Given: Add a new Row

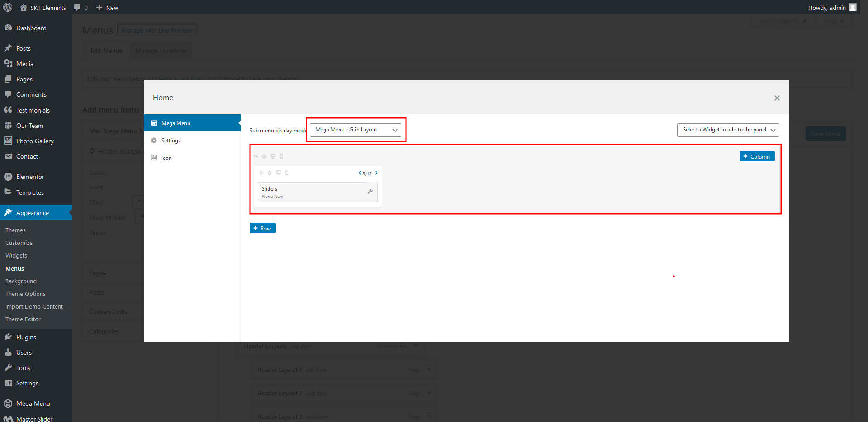Looking at the screenshot, I should pyautogui.click(x=262, y=228).
